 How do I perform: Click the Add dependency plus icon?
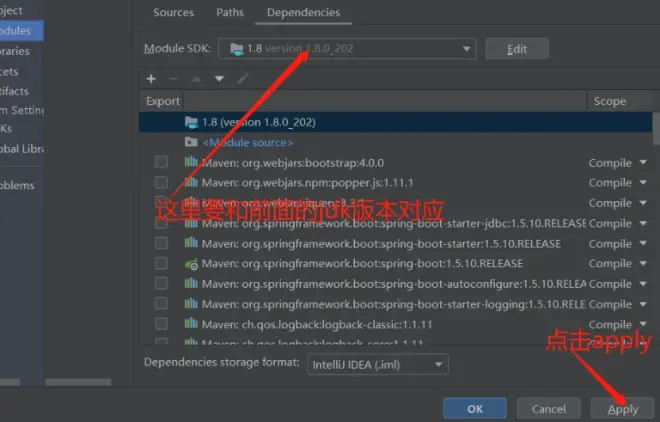click(x=151, y=78)
